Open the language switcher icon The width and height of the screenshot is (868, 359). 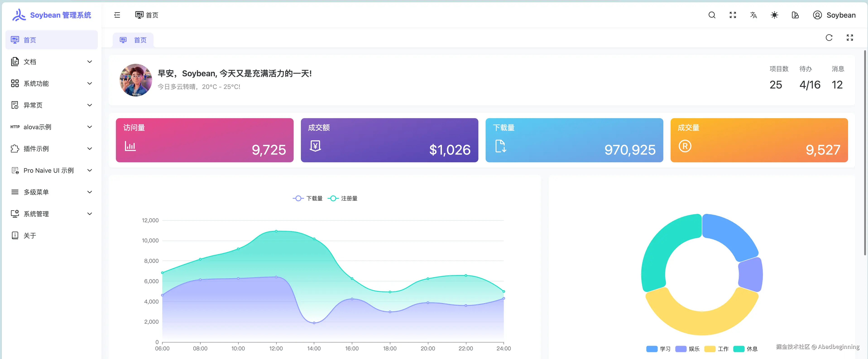(x=753, y=15)
